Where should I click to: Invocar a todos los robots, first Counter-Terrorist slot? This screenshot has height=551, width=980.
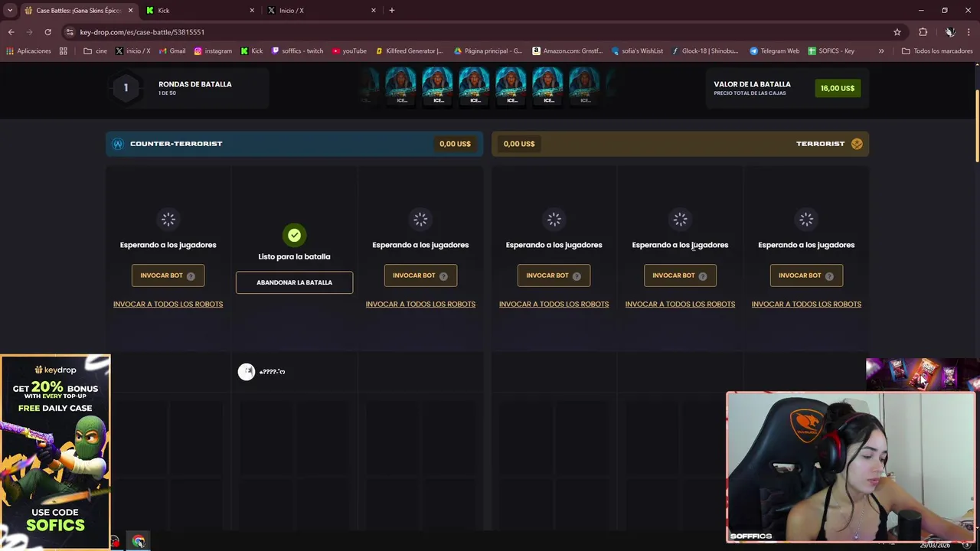[168, 304]
